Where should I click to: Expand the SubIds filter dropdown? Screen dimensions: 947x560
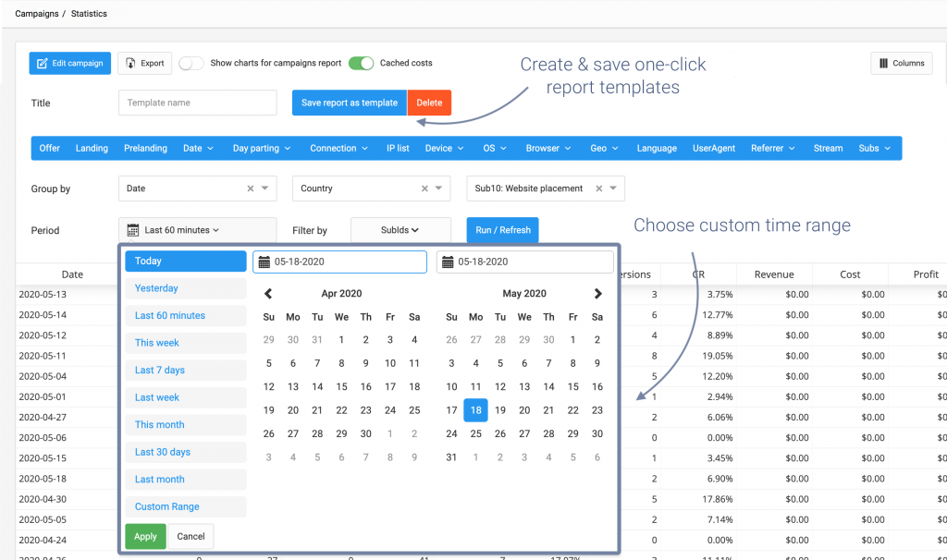pyautogui.click(x=400, y=229)
